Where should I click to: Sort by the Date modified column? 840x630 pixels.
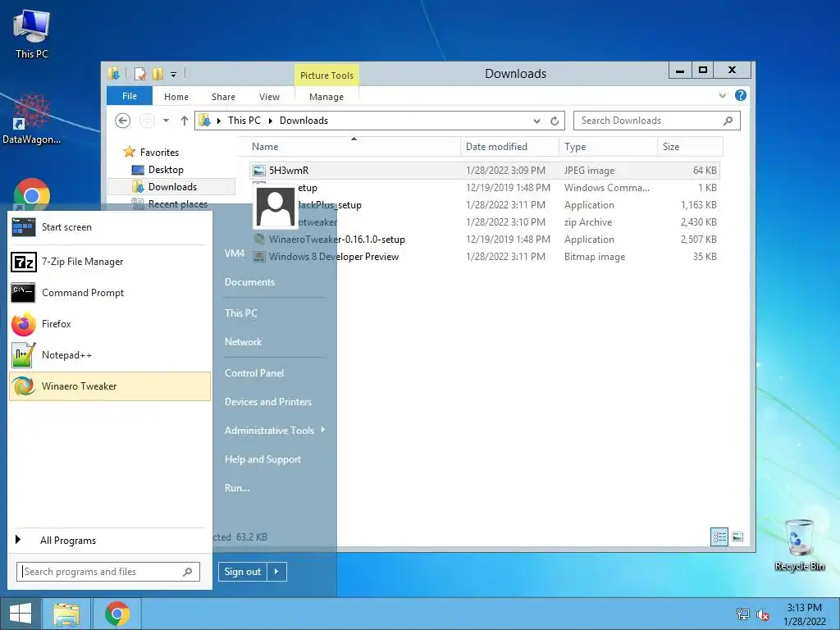509,147
